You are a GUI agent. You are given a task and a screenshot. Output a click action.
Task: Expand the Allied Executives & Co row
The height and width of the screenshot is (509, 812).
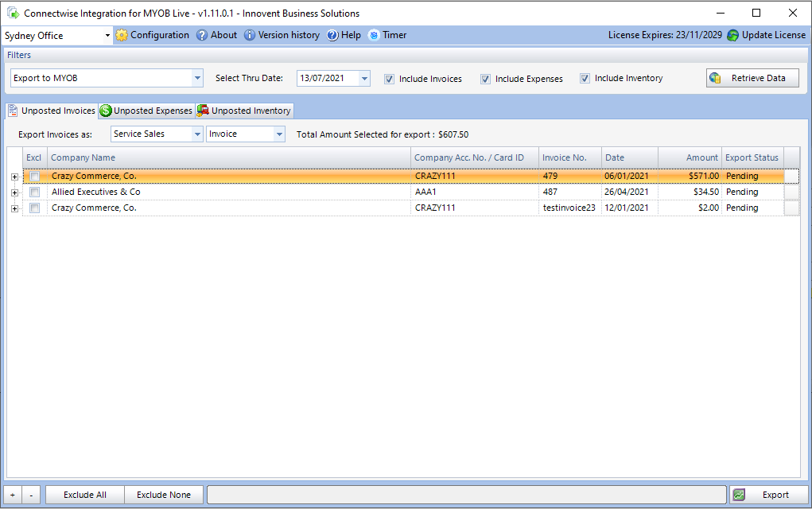pyautogui.click(x=14, y=192)
